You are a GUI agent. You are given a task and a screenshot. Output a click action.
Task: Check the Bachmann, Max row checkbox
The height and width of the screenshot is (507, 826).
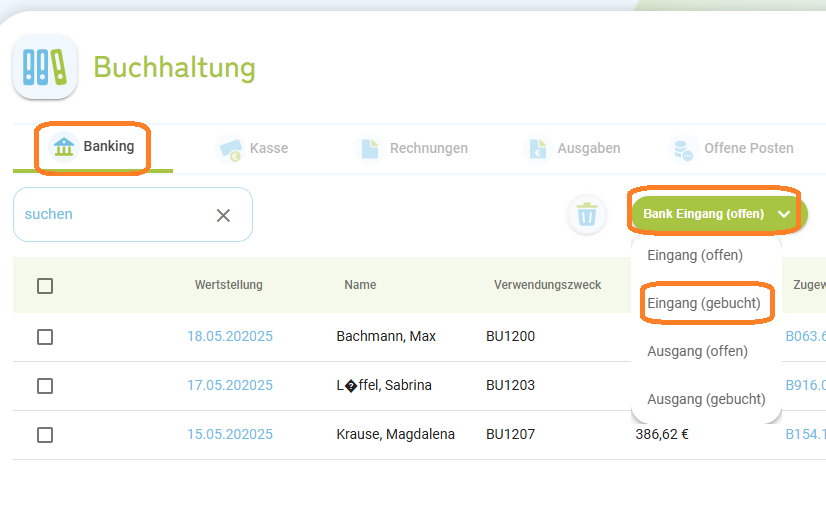[45, 337]
